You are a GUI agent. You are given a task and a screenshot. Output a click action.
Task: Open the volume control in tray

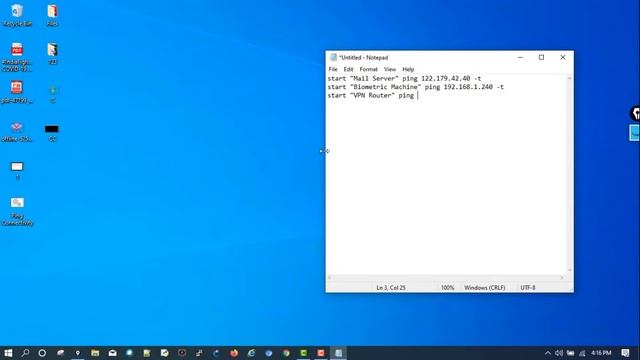coord(559,353)
